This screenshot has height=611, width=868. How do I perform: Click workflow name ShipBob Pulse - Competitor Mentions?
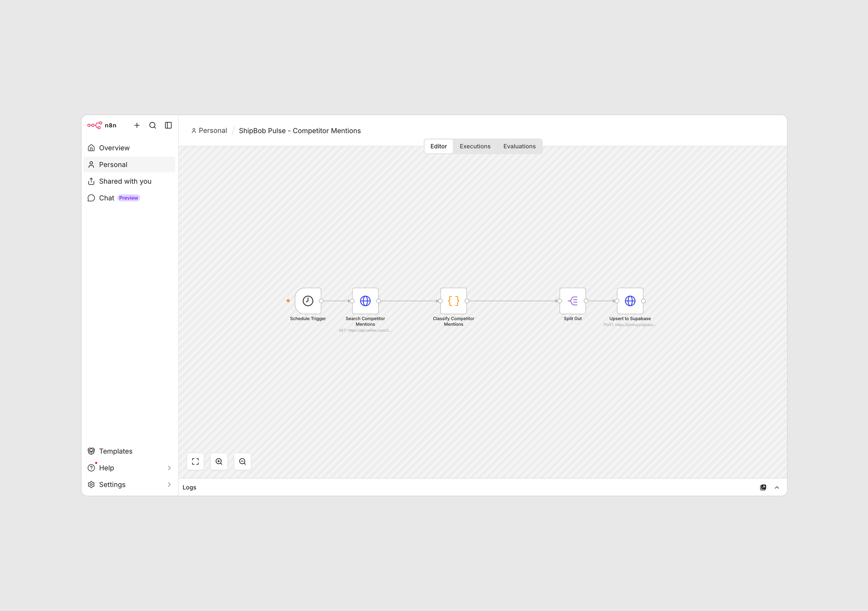pyautogui.click(x=300, y=131)
